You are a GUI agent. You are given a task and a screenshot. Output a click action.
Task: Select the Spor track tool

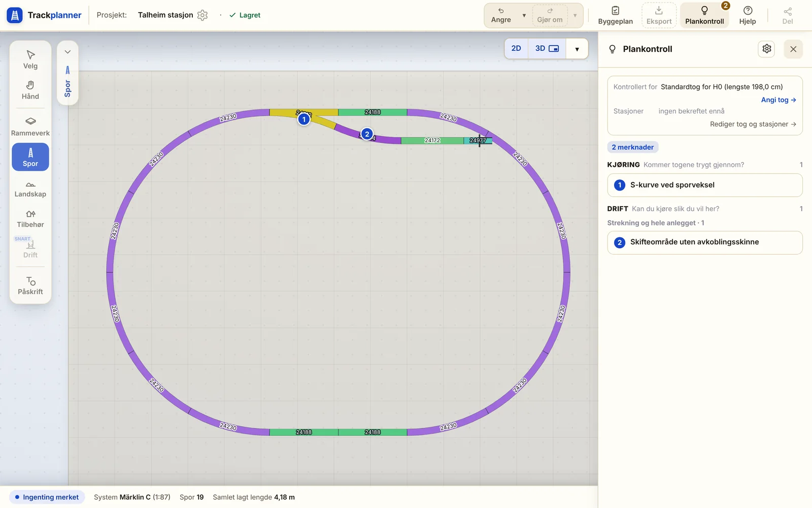(x=30, y=157)
